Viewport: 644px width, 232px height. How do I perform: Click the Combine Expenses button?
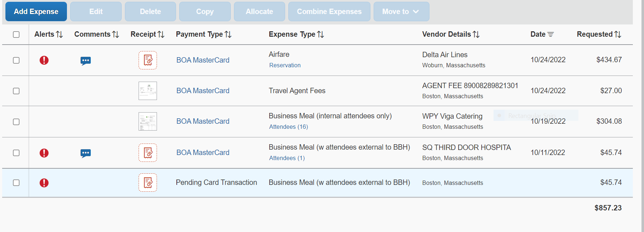point(329,12)
